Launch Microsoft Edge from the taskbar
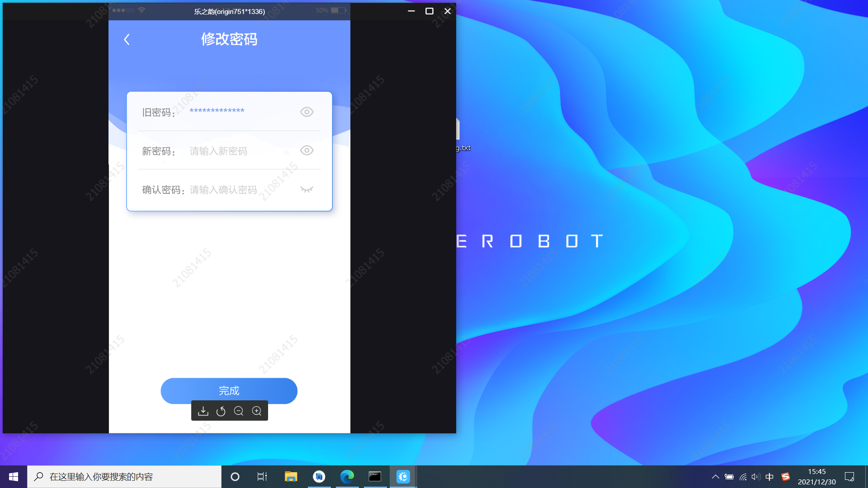This screenshot has width=868, height=488. coord(347,477)
